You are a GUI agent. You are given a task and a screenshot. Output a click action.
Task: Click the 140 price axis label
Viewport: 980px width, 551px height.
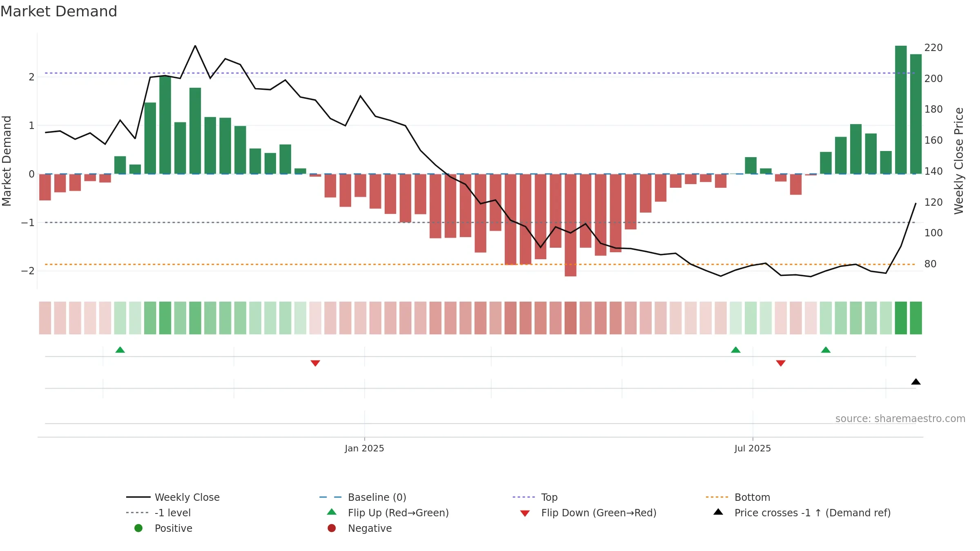[x=933, y=171]
